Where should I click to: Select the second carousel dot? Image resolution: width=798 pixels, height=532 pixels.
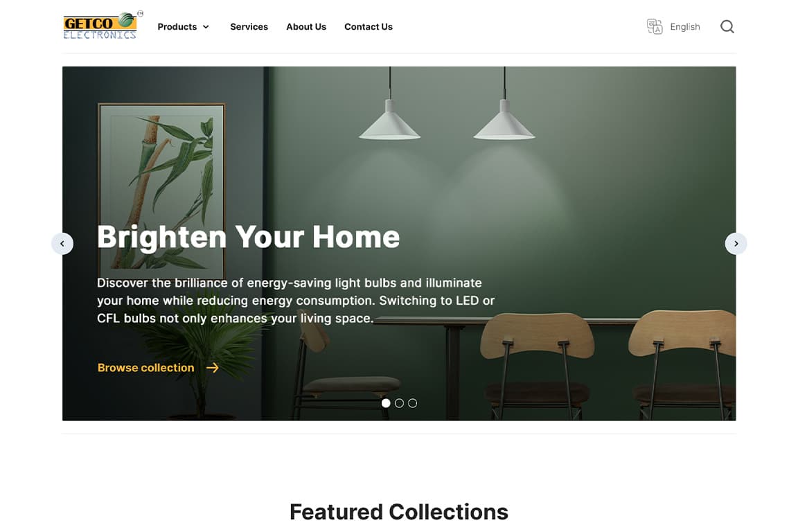tap(399, 403)
